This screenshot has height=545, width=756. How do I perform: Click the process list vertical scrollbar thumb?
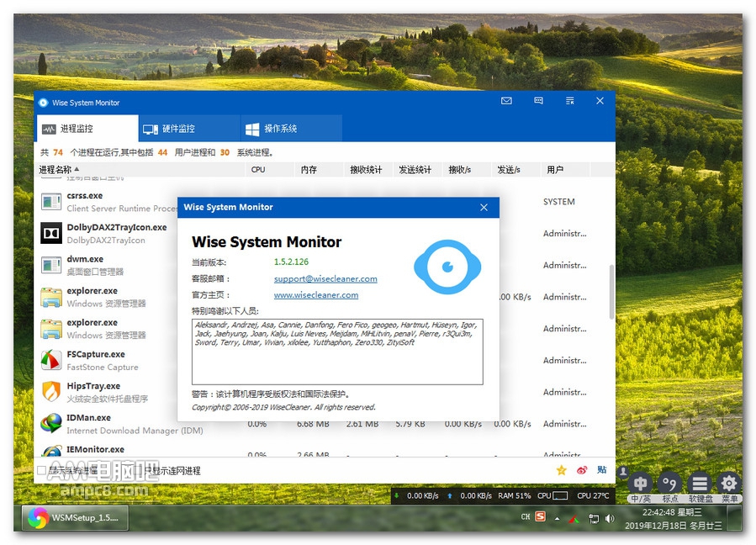point(612,291)
